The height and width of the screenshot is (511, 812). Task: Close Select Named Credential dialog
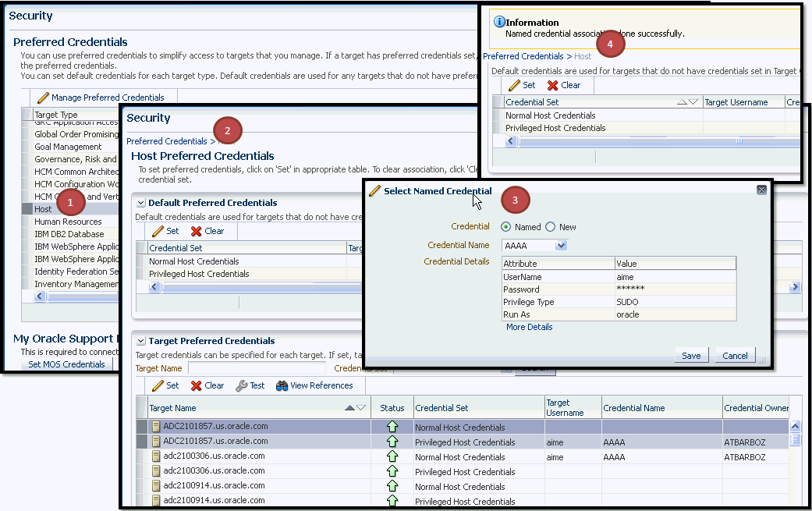point(761,190)
